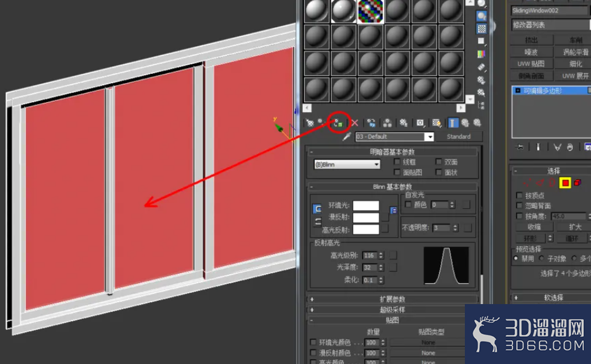Select the checkered third material sample slot
The width and height of the screenshot is (591, 364).
(x=370, y=10)
